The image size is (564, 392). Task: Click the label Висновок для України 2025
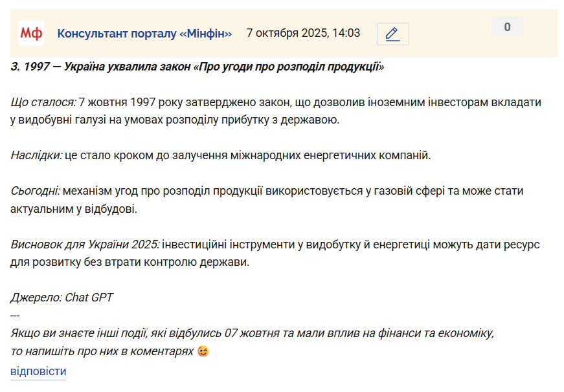coord(85,245)
